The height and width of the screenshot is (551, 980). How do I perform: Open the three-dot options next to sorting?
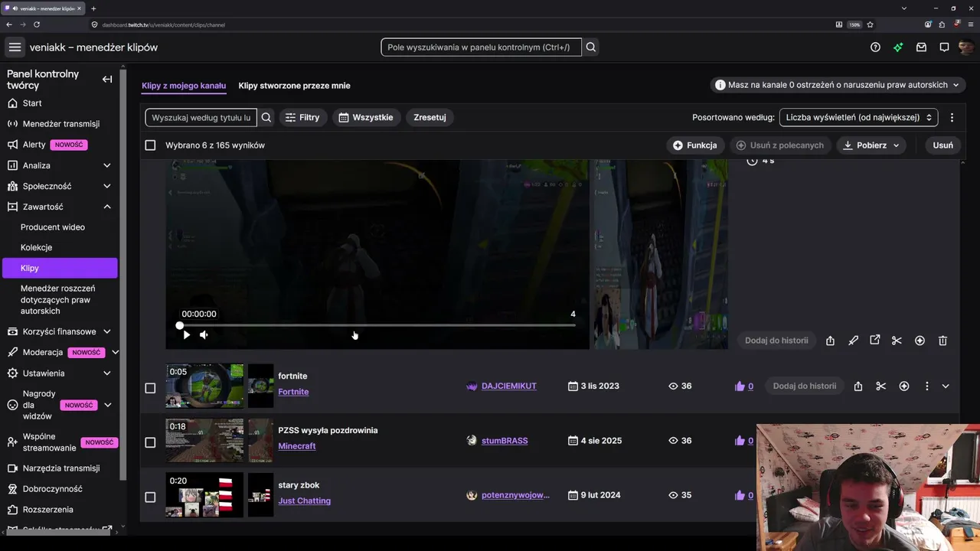pyautogui.click(x=952, y=117)
